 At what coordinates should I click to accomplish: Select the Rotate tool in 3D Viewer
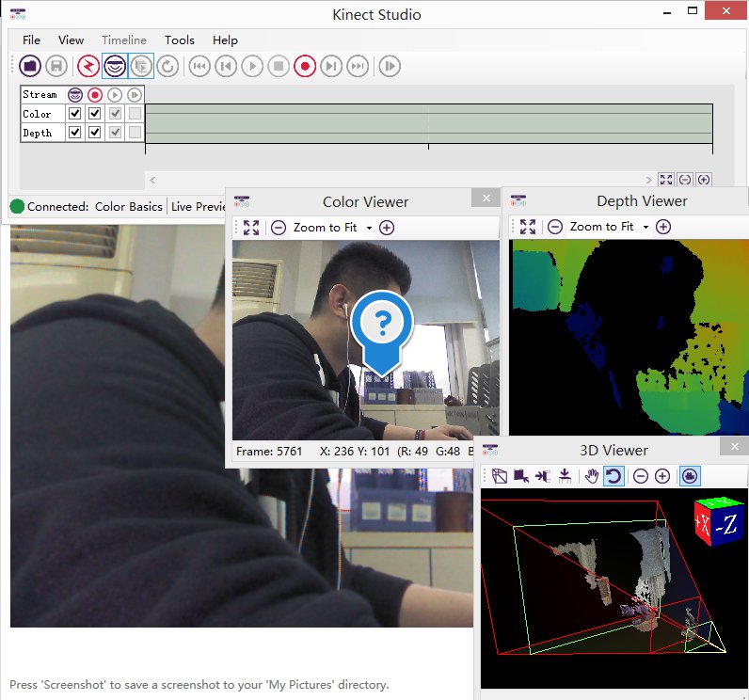click(614, 476)
